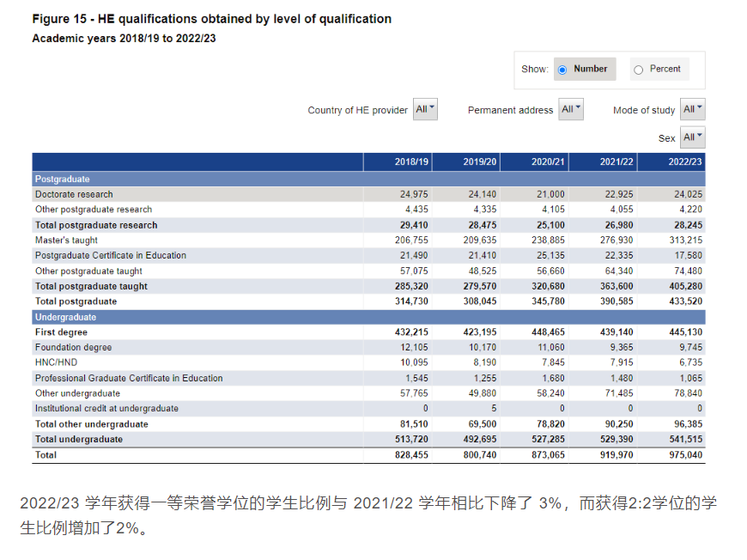Expand the Permanent address dropdown
747x560 pixels.
tap(571, 110)
